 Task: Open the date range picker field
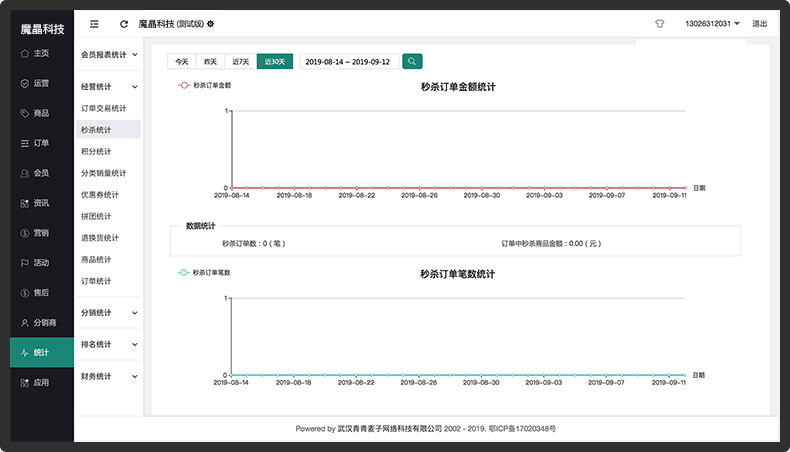[x=350, y=61]
